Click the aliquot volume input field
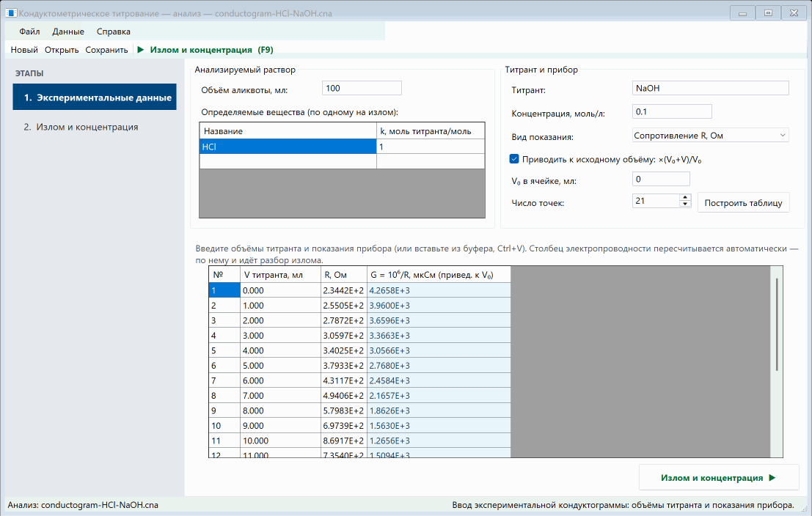Viewport: 812px width, 516px height. (x=362, y=88)
